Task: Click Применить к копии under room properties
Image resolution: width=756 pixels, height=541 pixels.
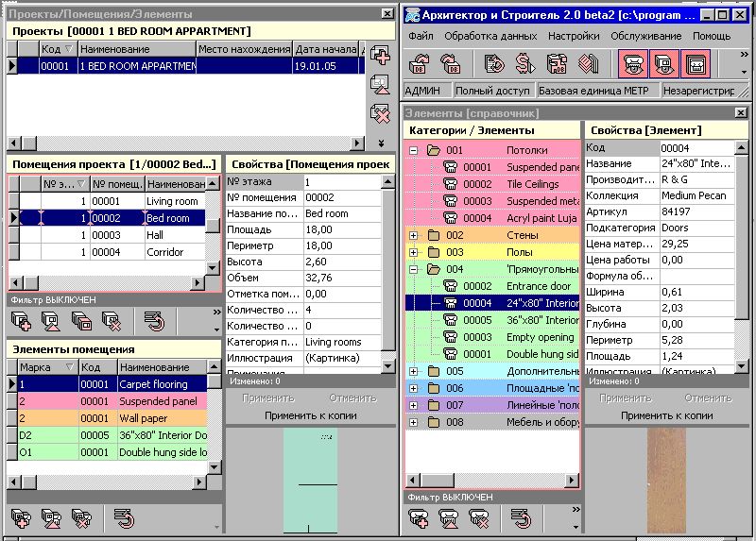Action: [305, 415]
